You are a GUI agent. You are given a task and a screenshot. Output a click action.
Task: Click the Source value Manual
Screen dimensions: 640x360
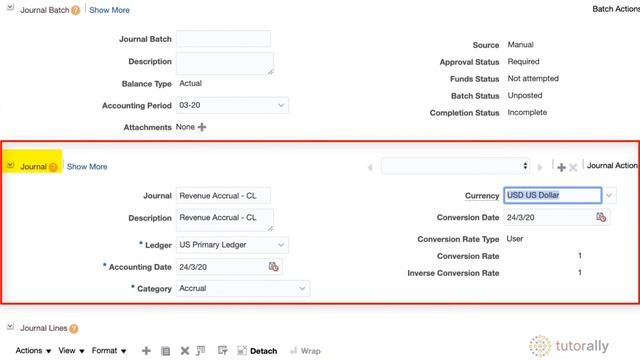point(520,44)
